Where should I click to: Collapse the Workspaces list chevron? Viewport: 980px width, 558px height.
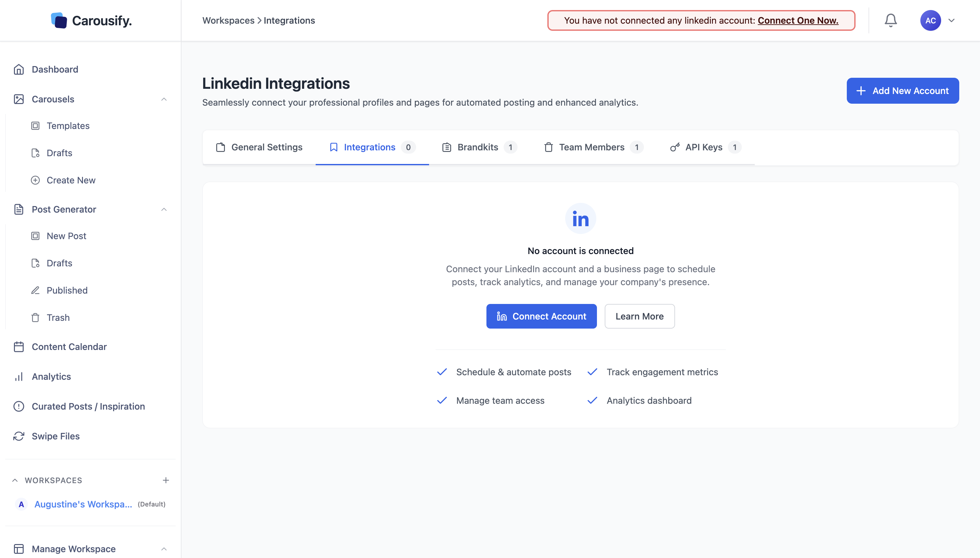coord(15,480)
